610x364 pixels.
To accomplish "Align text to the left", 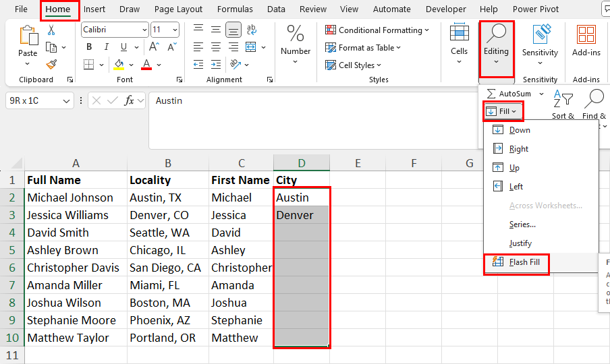I will [x=198, y=47].
